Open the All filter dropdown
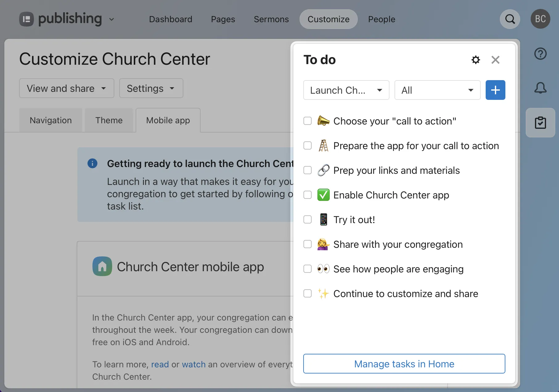559x392 pixels. [x=437, y=90]
